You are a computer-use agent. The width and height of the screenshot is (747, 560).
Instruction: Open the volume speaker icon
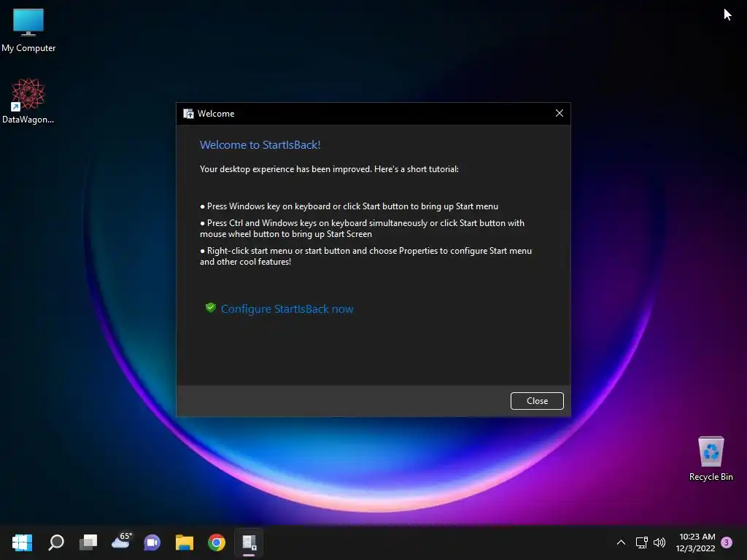[x=659, y=542]
